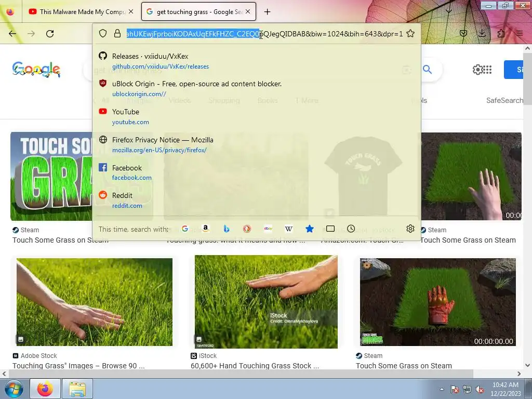
Task: Open the Firefox View button in the tab strip
Action: 10,11
